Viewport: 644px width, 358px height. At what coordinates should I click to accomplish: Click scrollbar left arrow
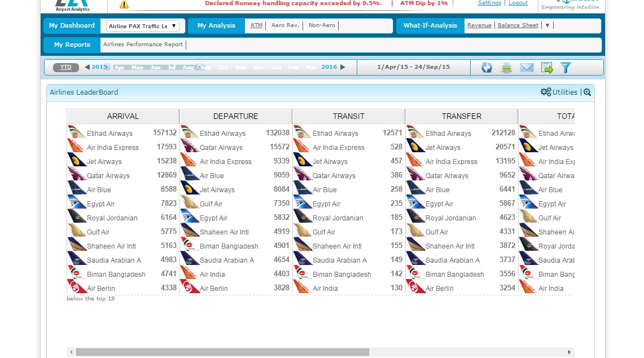click(x=71, y=352)
